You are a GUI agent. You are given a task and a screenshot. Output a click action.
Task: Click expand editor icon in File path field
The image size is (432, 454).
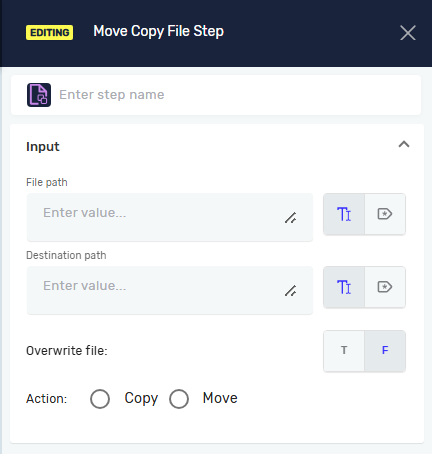(x=290, y=218)
